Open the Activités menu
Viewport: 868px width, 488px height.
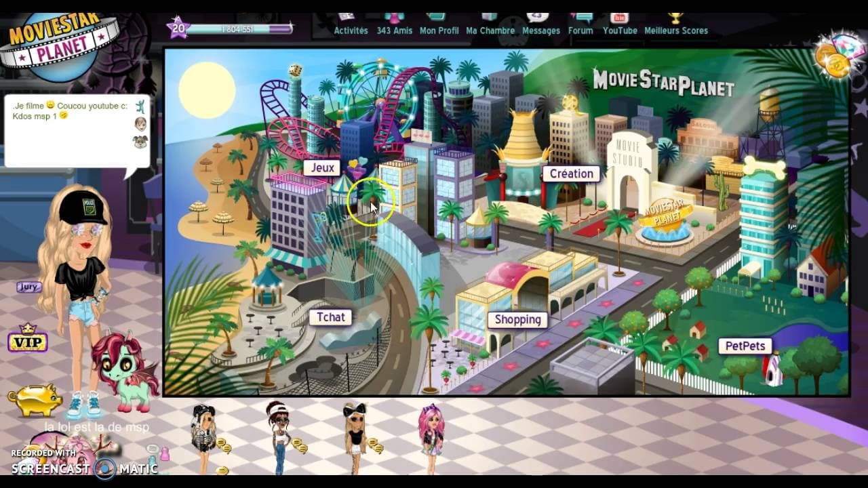click(351, 25)
